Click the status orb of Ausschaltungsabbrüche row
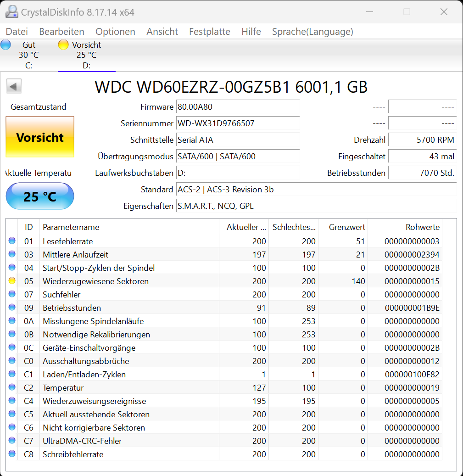Viewport: 463px width, 476px height. (12, 361)
